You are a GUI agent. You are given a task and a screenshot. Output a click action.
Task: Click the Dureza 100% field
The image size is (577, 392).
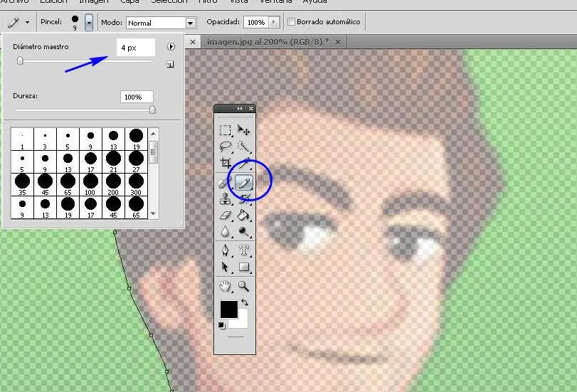[x=137, y=97]
